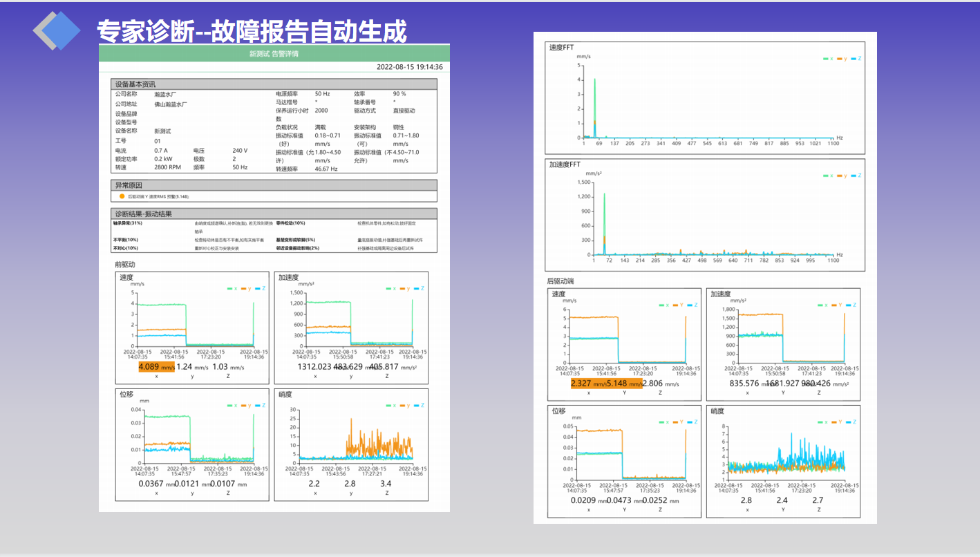Click the slide title 专家诊断--故障报告自动生成
Image resolution: width=980 pixels, height=557 pixels.
pyautogui.click(x=252, y=31)
